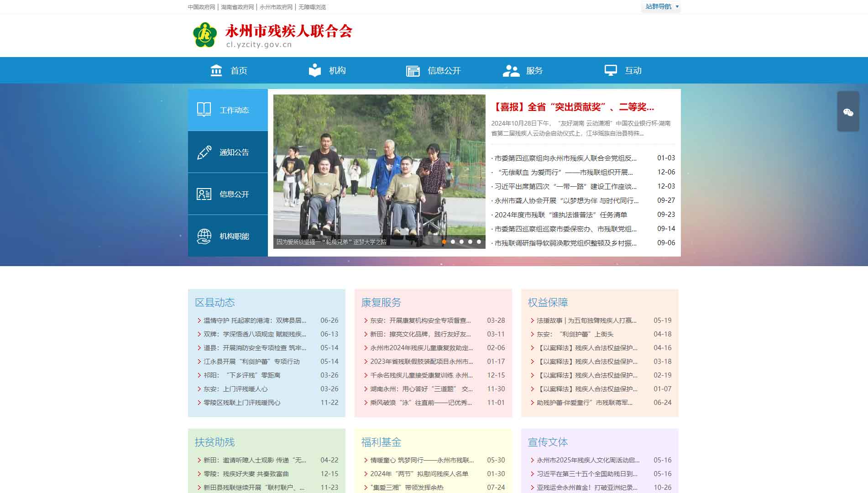The height and width of the screenshot is (493, 868).
Task: Select fifth carousel dot indicator
Action: [x=479, y=242]
